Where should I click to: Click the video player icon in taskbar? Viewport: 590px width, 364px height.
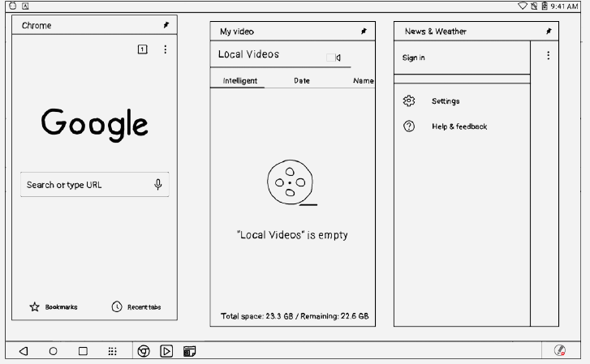[x=166, y=351]
